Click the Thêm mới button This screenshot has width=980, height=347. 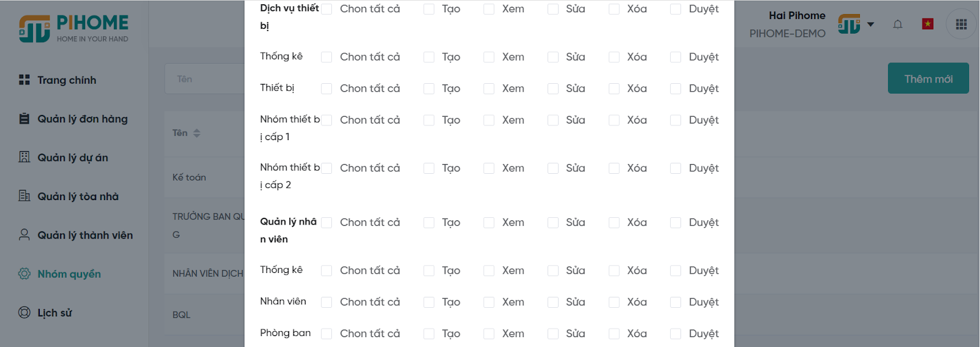(x=928, y=78)
